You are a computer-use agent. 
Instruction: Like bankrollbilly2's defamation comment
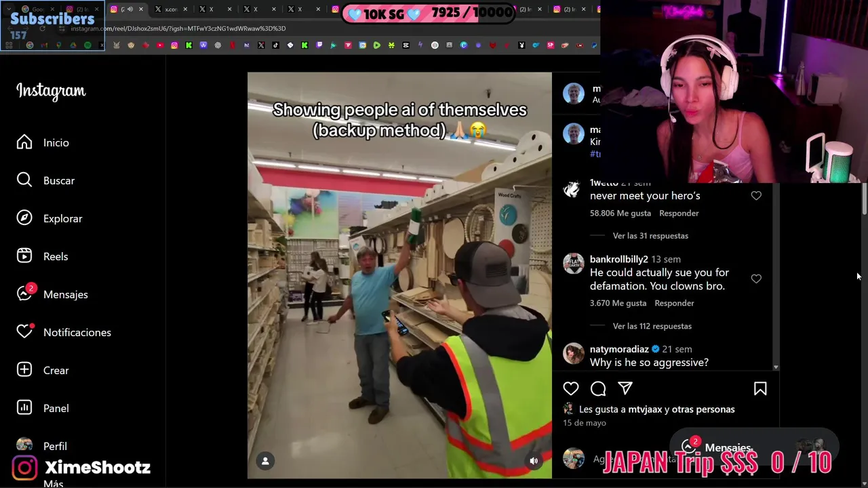click(x=756, y=279)
